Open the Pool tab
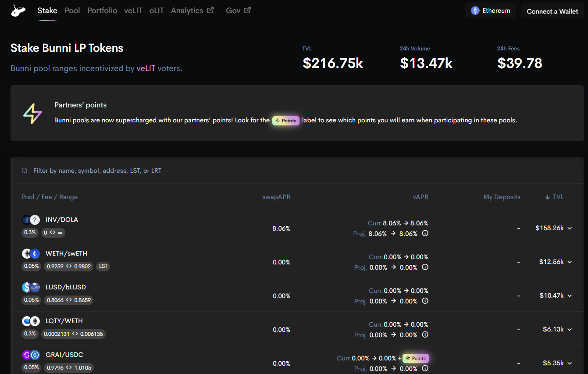Image resolution: width=588 pixels, height=374 pixels. click(72, 11)
